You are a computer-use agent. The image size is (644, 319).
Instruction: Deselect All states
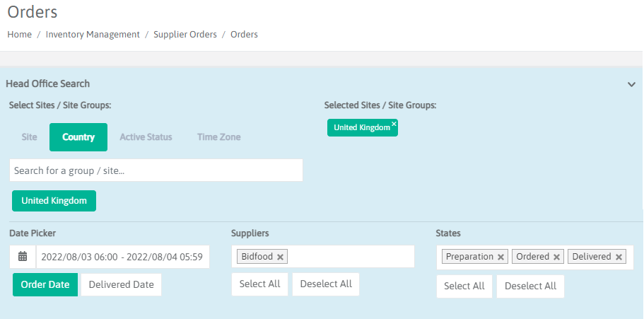click(x=530, y=286)
